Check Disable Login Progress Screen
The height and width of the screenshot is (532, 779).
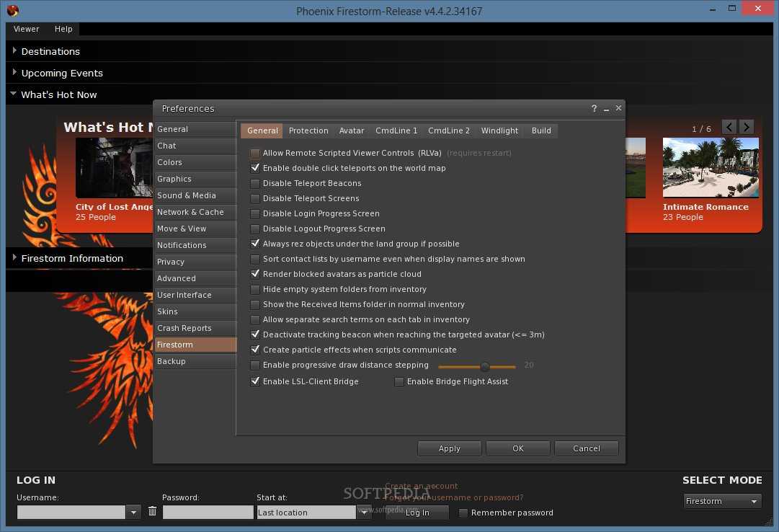[x=255, y=214]
